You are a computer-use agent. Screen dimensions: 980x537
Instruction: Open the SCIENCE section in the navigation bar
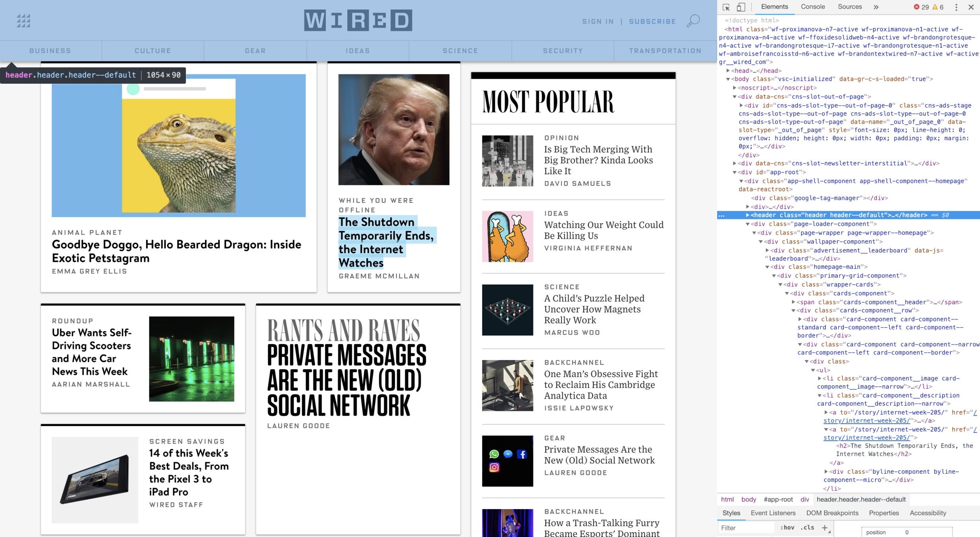(x=460, y=51)
